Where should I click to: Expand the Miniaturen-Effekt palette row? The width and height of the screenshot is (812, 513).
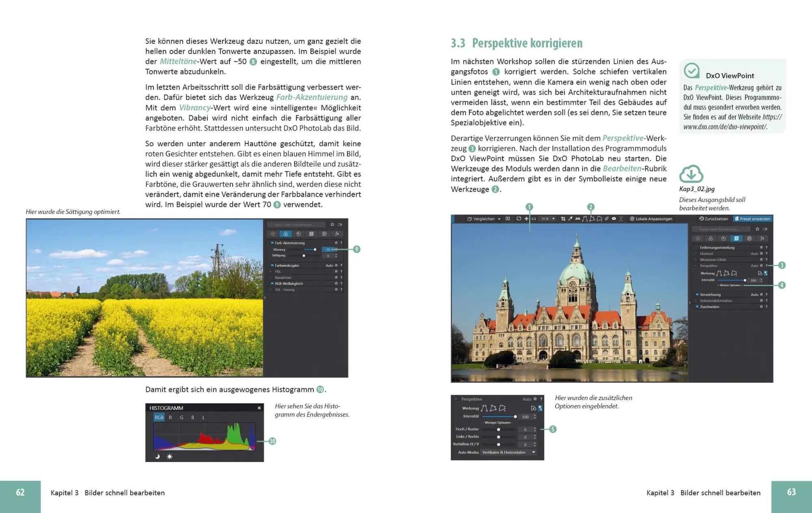pos(731,260)
